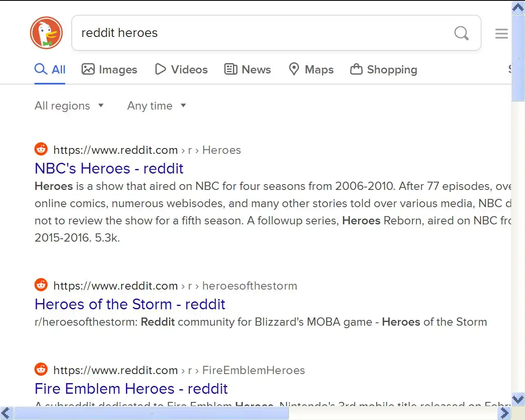Image resolution: width=525 pixels, height=420 pixels.
Task: Click the Reddit favicon beside the NBC's Heroes result
Action: pyautogui.click(x=41, y=149)
